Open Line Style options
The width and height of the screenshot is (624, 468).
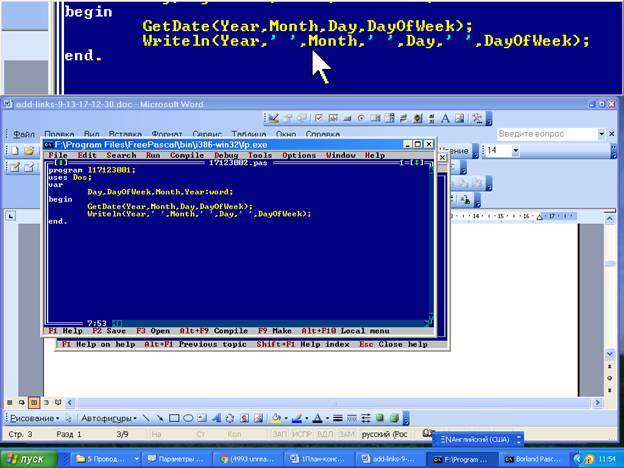pyautogui.click(x=338, y=418)
